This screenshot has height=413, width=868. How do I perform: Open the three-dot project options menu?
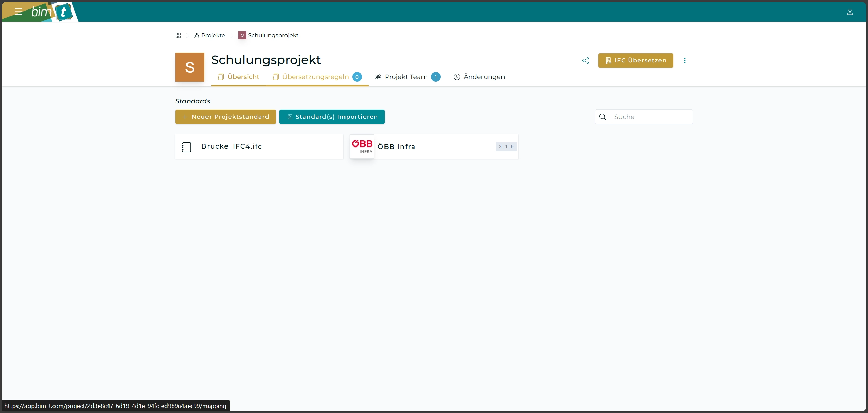[x=685, y=60]
